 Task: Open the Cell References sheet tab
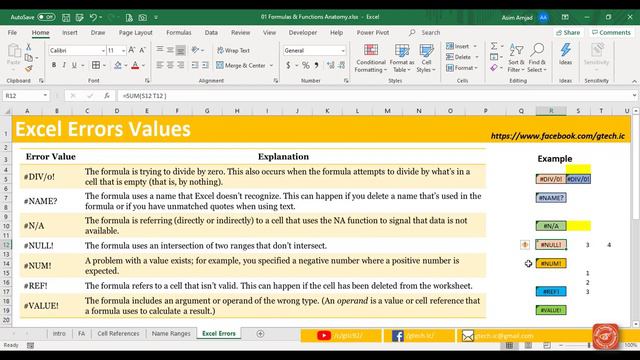118,333
